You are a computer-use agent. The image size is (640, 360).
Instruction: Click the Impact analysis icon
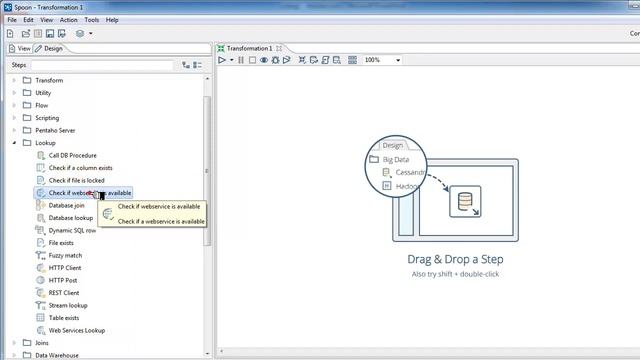314,60
